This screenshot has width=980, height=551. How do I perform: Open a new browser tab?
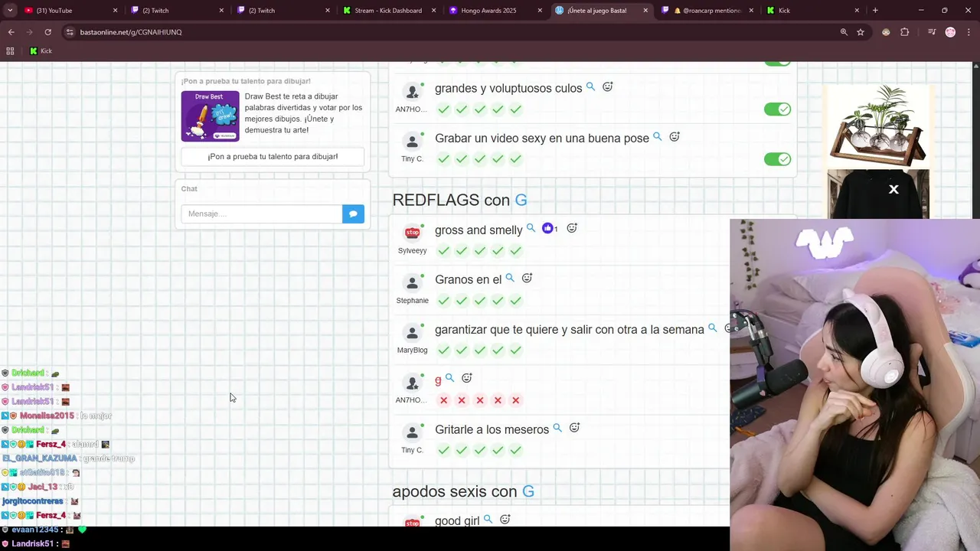[875, 11]
